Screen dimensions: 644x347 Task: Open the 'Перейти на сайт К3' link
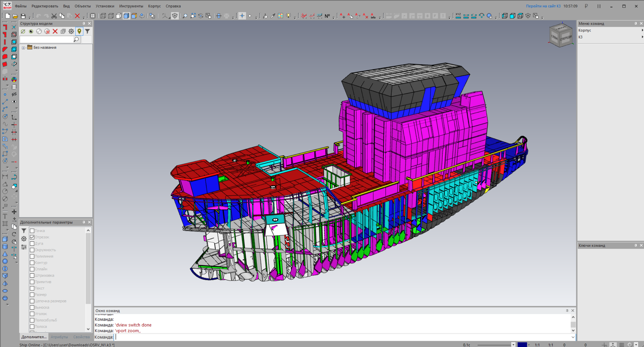click(543, 6)
